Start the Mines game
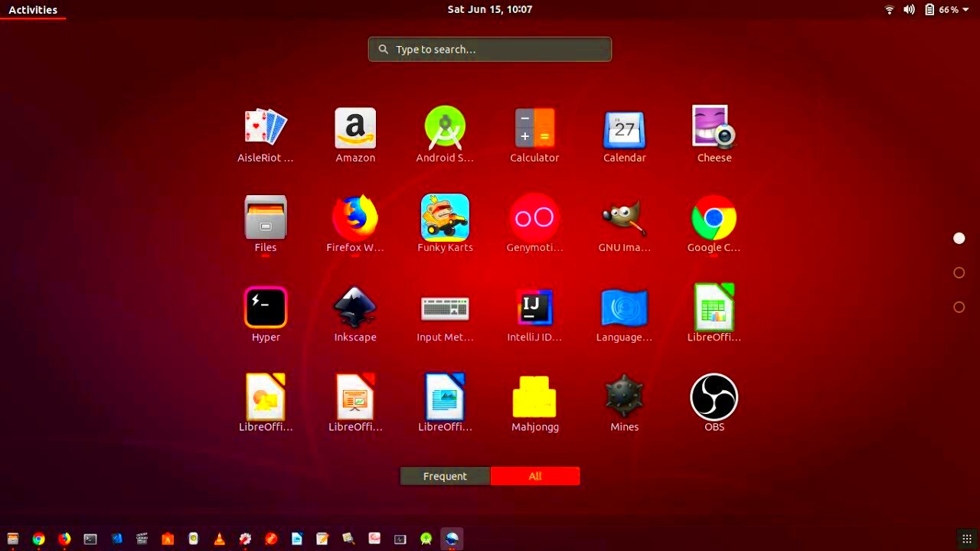980x551 pixels. tap(624, 403)
